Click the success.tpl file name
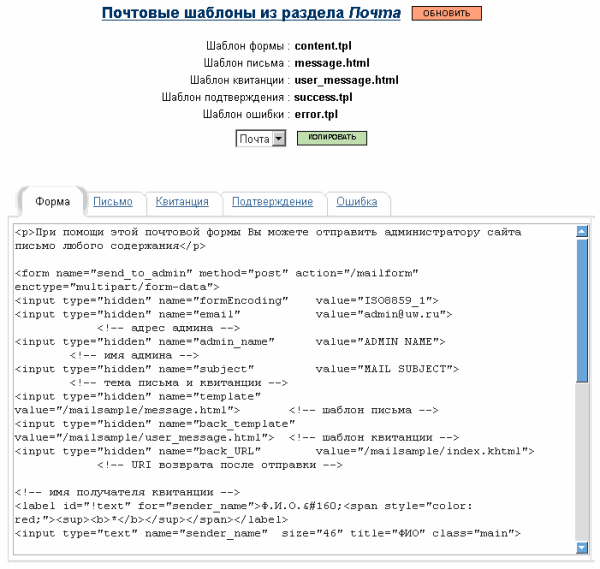Screen dimensions: 600x569 [323, 97]
